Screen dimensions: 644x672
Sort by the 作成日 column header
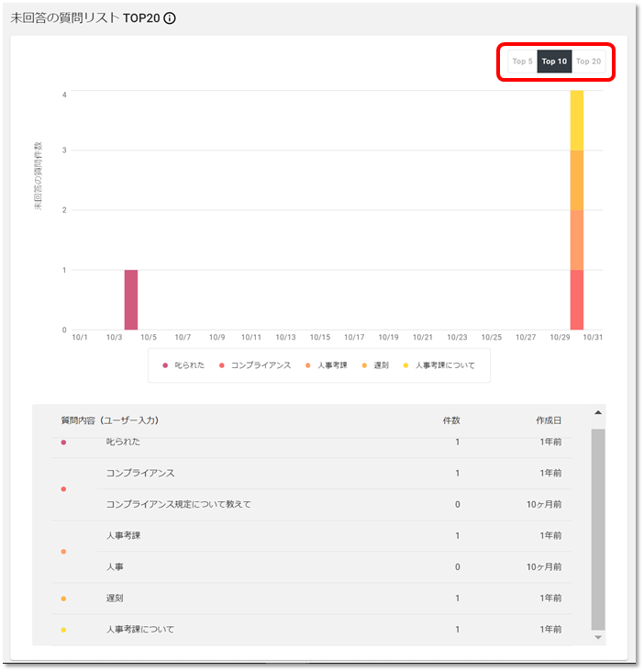pyautogui.click(x=549, y=420)
